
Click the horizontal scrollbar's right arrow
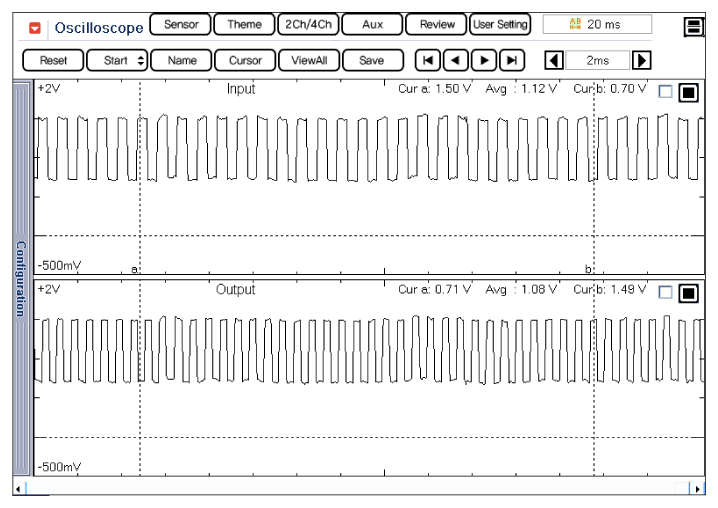point(697,489)
